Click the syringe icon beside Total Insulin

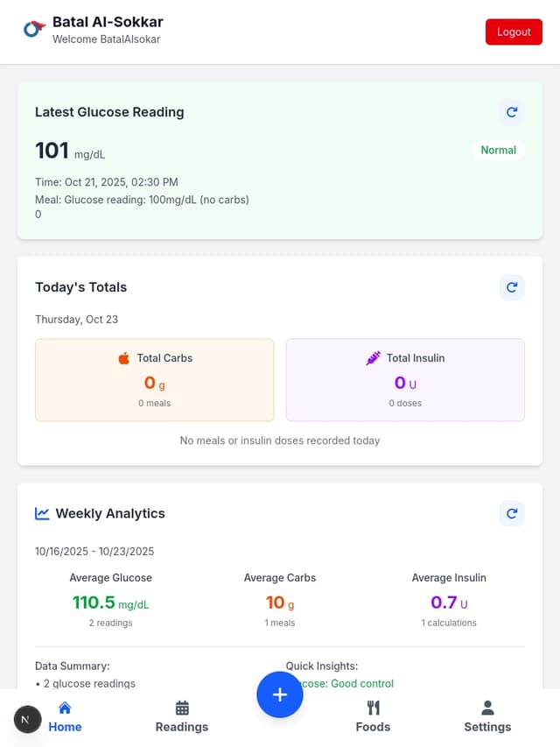[x=373, y=358]
